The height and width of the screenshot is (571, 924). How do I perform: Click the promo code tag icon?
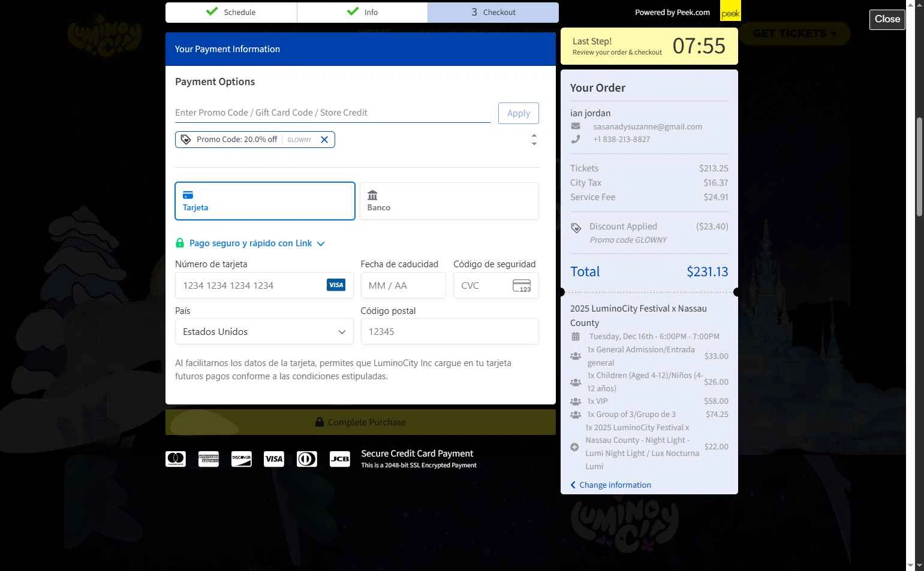point(186,140)
